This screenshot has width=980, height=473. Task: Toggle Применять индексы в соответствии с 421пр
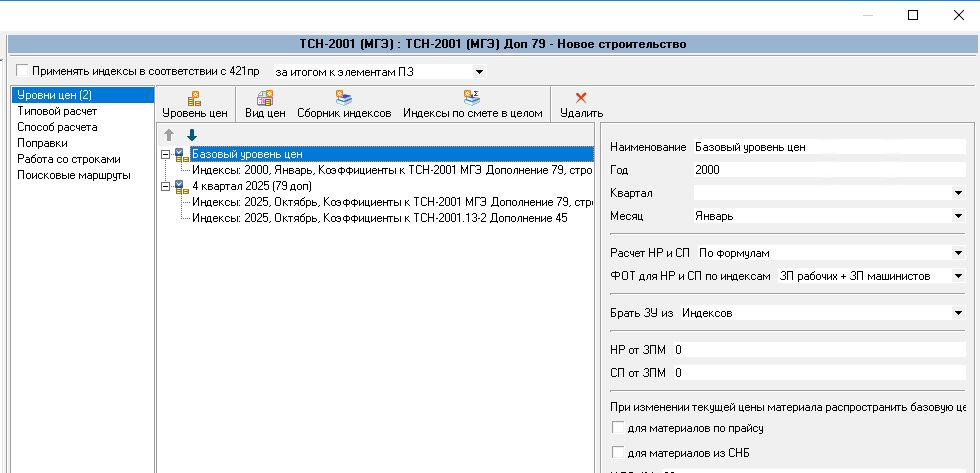click(x=22, y=69)
